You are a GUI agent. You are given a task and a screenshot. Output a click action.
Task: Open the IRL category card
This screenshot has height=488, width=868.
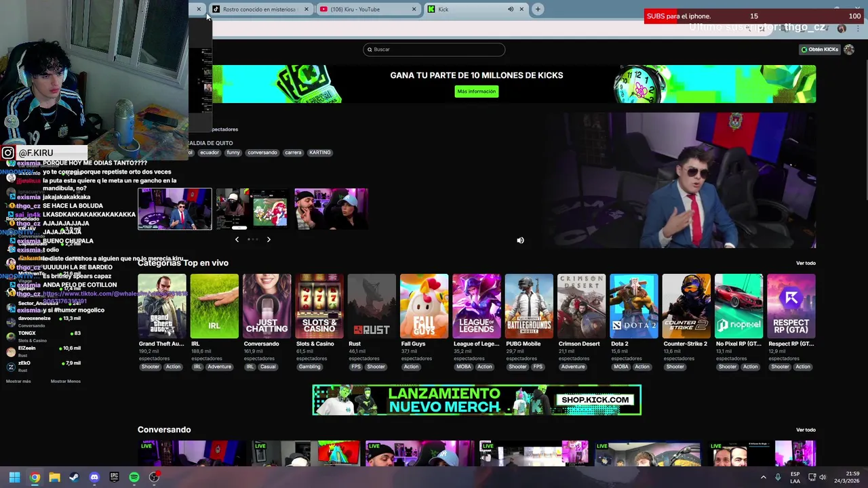(214, 307)
